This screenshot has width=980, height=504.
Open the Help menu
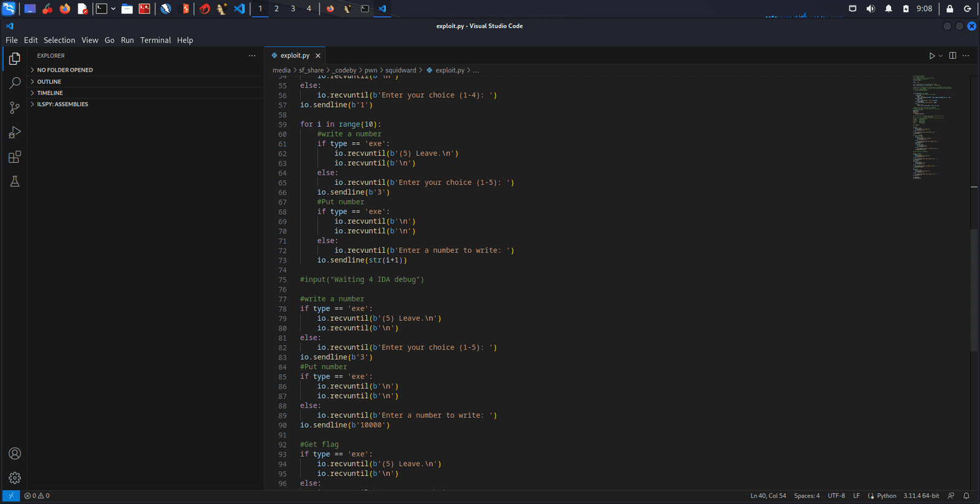coord(185,40)
